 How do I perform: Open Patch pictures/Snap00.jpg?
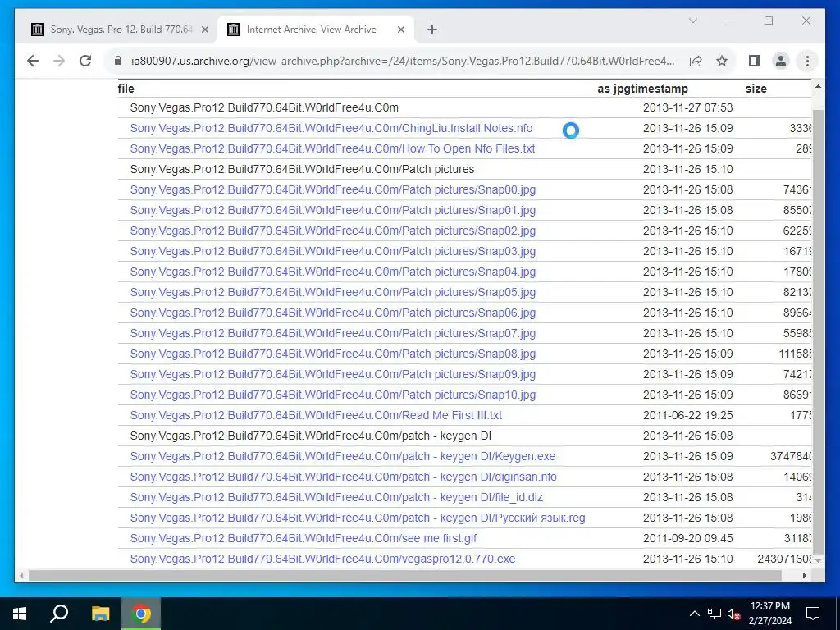(x=333, y=189)
